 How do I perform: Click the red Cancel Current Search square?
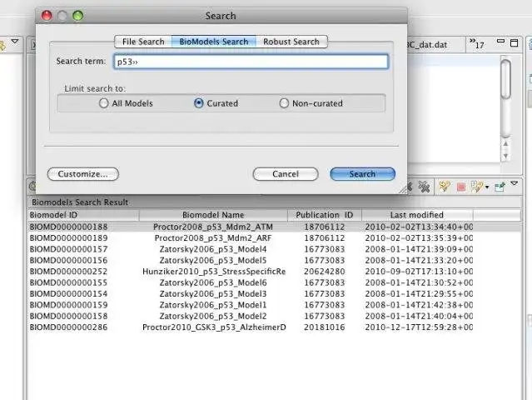point(460,187)
